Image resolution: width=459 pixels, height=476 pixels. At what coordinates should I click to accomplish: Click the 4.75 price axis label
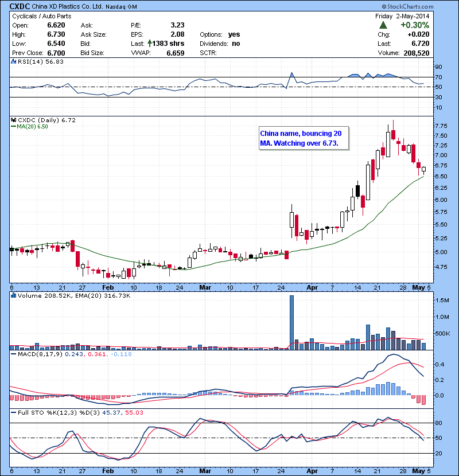pyautogui.click(x=441, y=267)
